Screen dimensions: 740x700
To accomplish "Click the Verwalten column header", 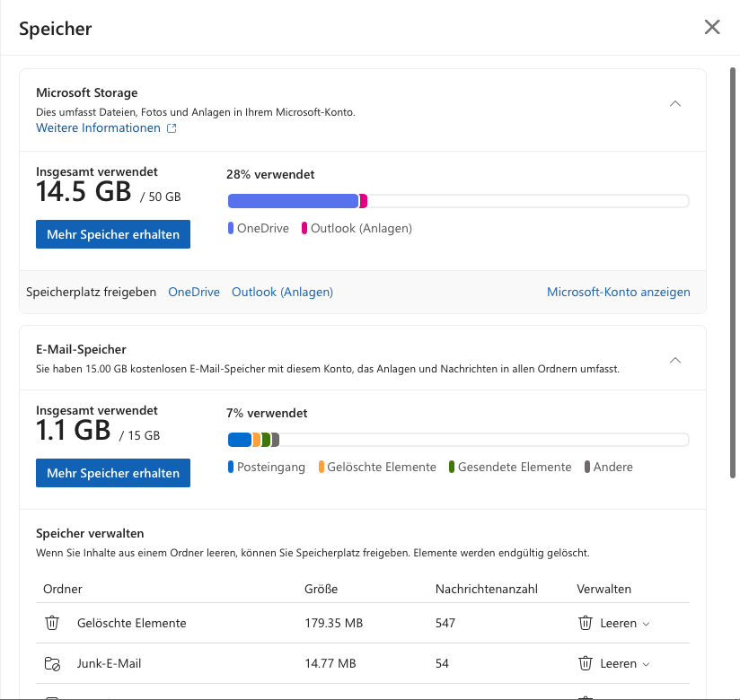I will [x=603, y=589].
